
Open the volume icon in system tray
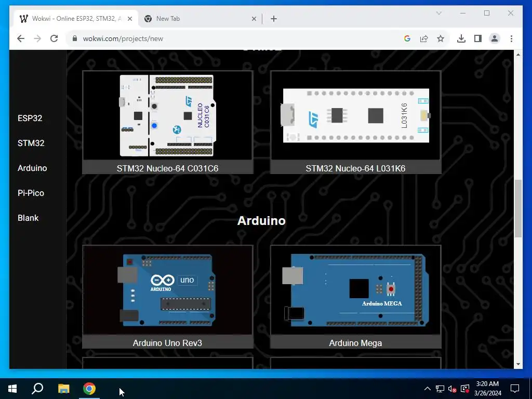point(453,389)
